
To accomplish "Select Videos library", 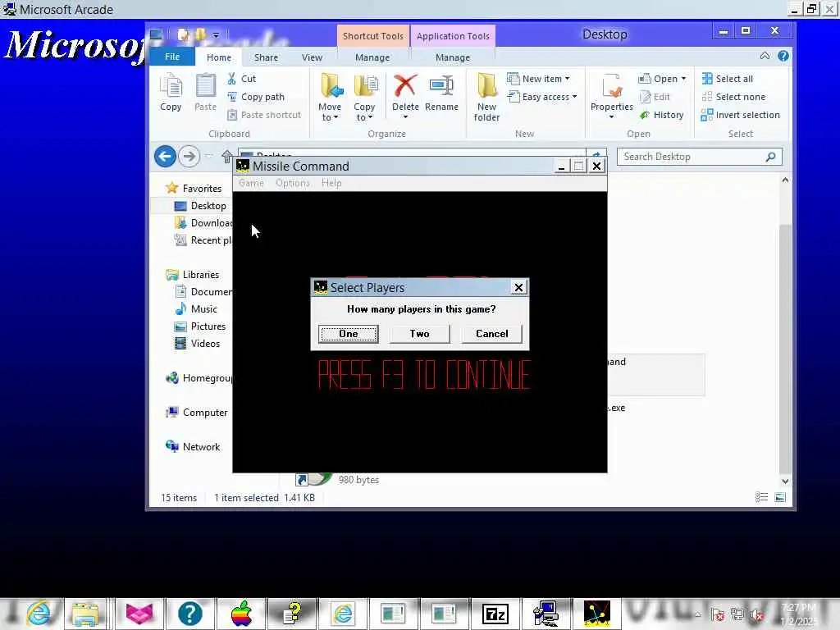I will (198, 344).
